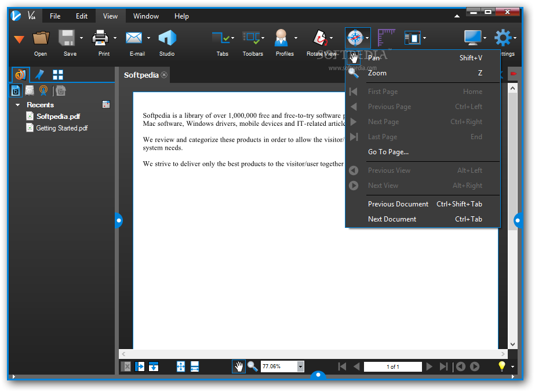Click the Last Page menu entry
Viewport: 535px width, 392px height.
pos(423,137)
